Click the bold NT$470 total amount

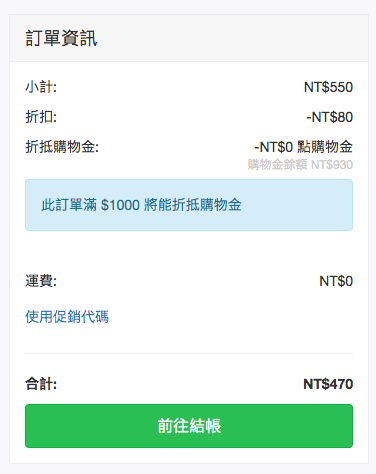(x=328, y=384)
